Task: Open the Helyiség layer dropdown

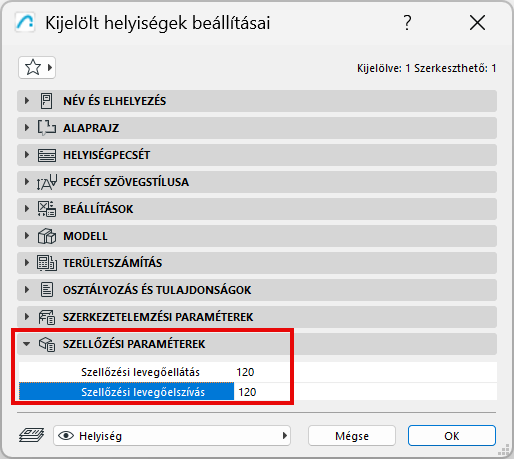Action: tap(172, 436)
